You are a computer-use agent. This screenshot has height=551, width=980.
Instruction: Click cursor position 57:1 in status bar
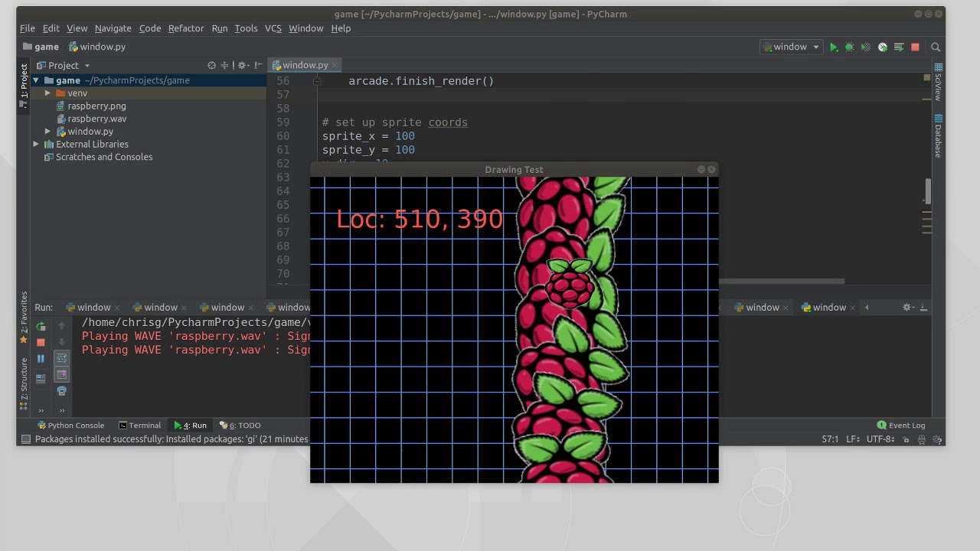[830, 439]
